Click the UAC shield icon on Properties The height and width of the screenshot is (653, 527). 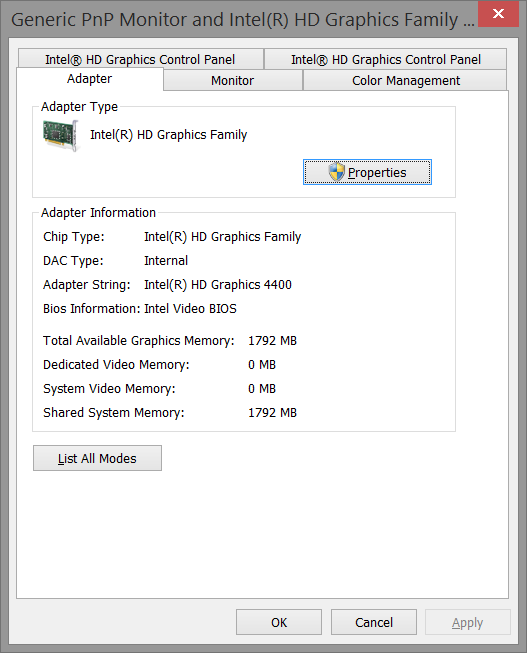point(336,172)
